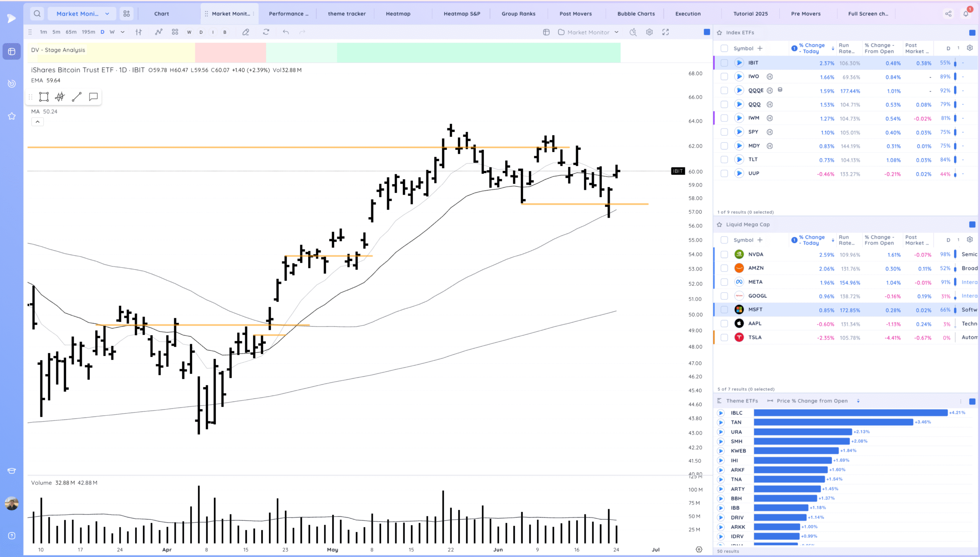
Task: Toggle select-all checkbox in Index ETFs header
Action: (x=724, y=48)
